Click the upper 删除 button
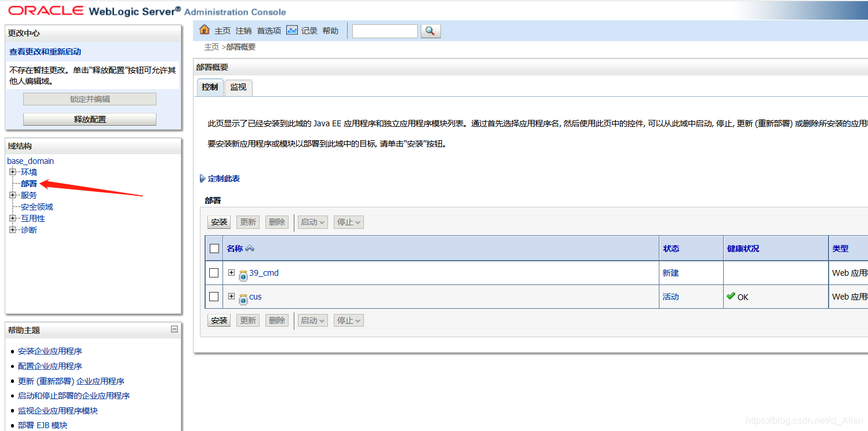This screenshot has width=868, height=431. point(277,222)
